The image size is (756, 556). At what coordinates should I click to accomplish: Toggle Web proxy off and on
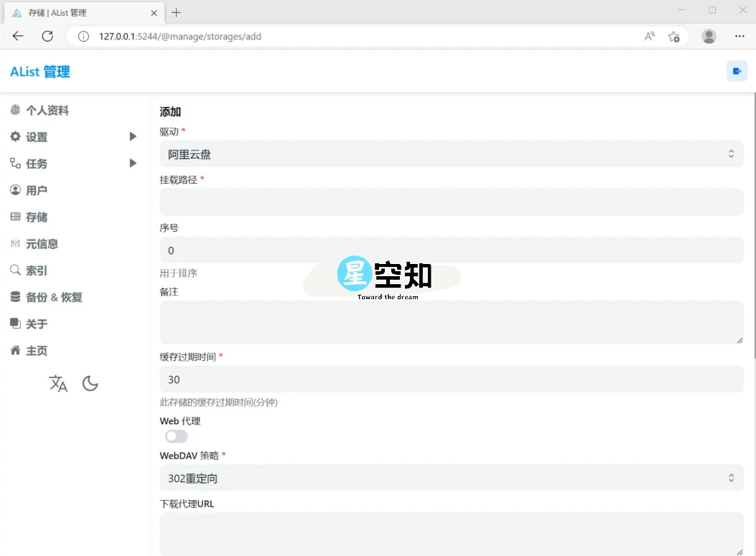(176, 435)
